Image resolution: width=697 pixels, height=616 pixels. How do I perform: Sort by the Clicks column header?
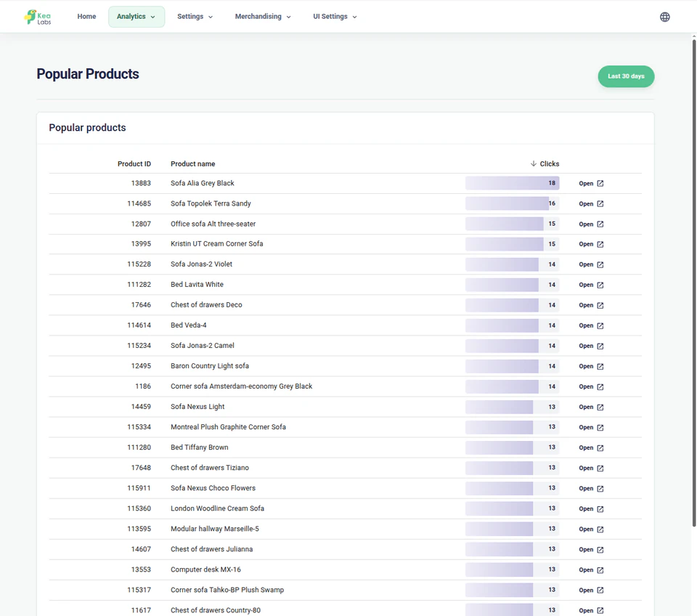tap(550, 163)
